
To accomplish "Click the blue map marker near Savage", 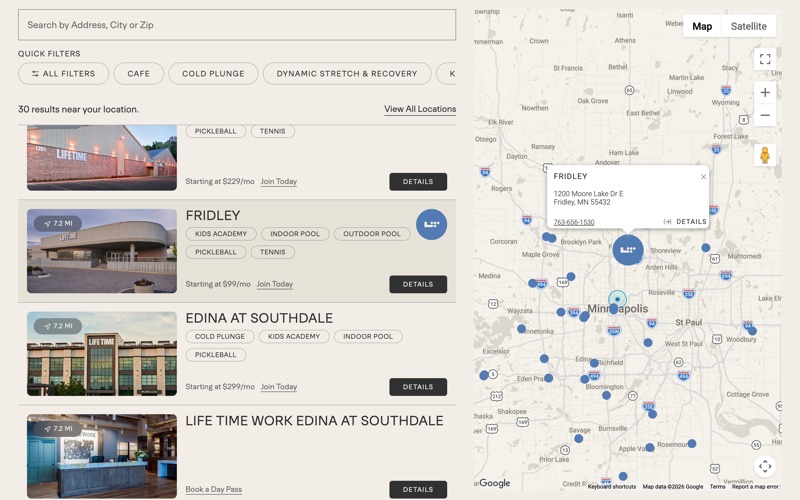I will click(x=579, y=438).
